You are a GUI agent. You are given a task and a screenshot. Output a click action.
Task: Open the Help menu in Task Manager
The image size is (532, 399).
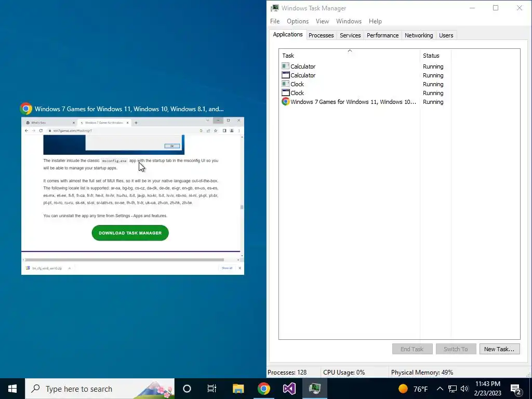point(375,21)
